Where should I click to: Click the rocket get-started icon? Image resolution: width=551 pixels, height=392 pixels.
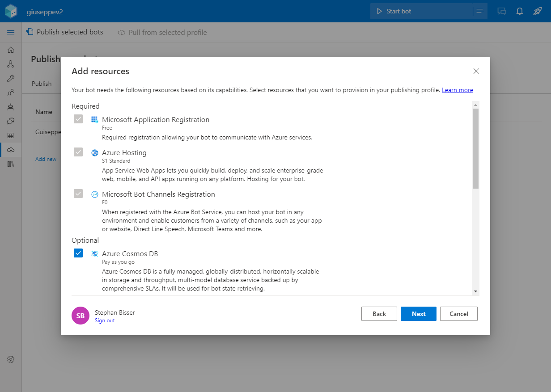pyautogui.click(x=538, y=11)
